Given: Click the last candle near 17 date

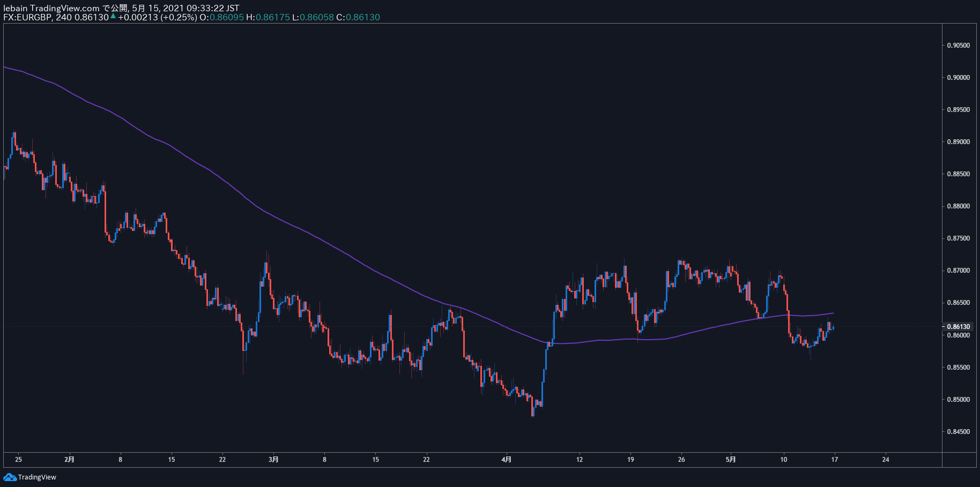Looking at the screenshot, I should [833, 328].
